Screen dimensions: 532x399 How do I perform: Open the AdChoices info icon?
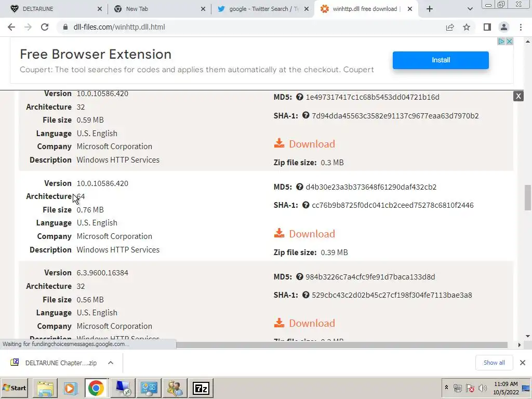tap(501, 42)
